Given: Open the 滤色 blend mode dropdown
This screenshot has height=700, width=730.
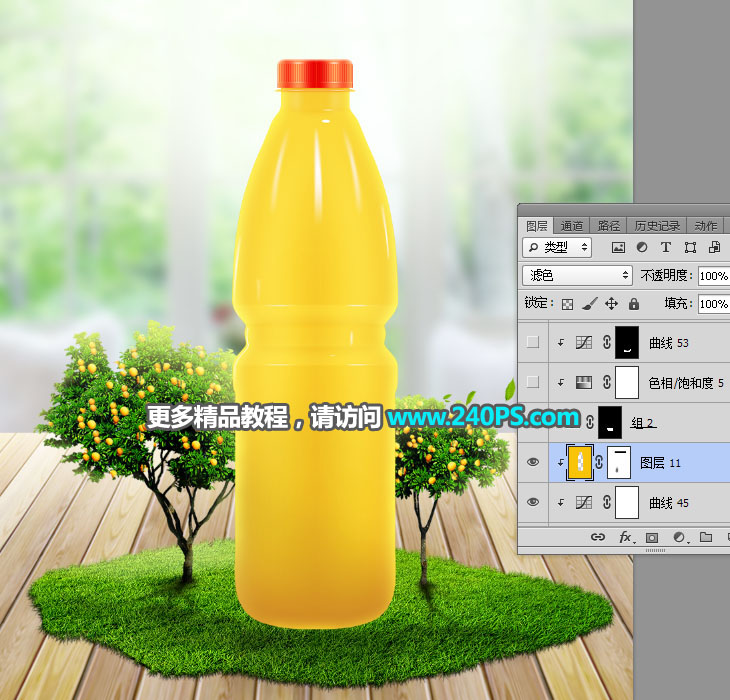Looking at the screenshot, I should [x=578, y=275].
